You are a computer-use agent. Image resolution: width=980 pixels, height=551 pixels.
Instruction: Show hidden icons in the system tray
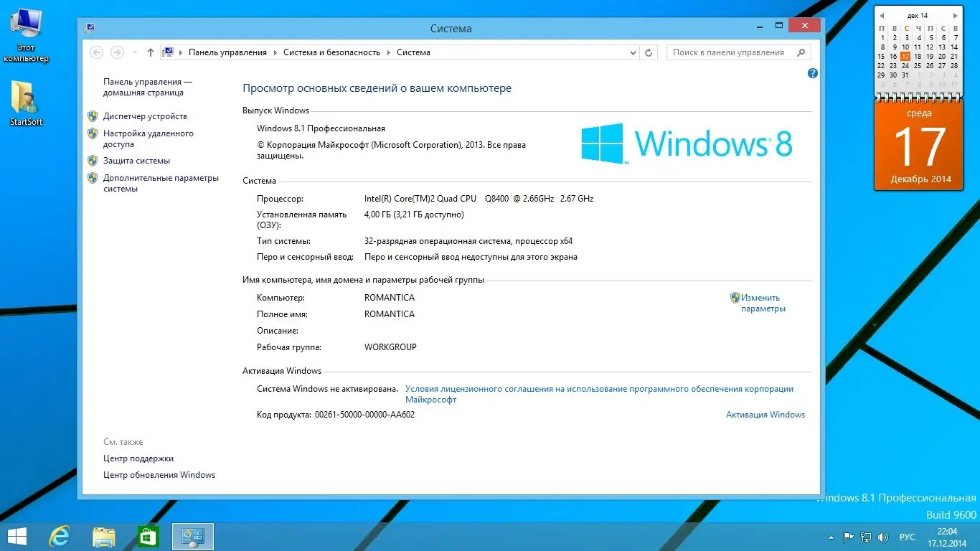pos(831,537)
